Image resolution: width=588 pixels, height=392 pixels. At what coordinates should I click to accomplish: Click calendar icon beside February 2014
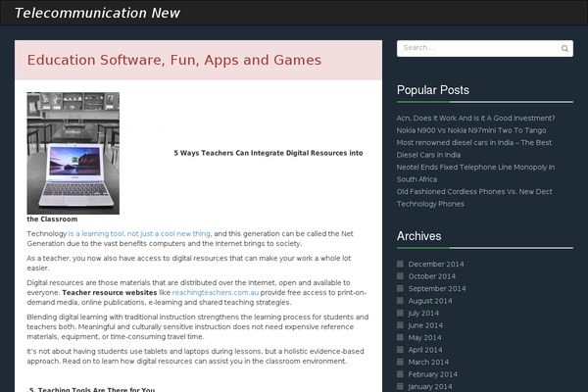pos(400,374)
